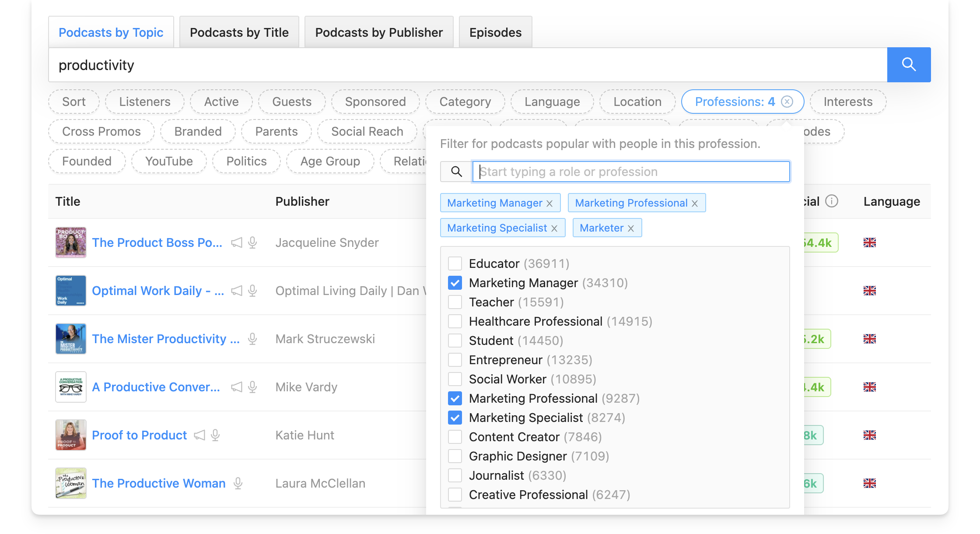This screenshot has height=534, width=980.
Task: Open the Listeners filter dropdown
Action: (x=145, y=102)
